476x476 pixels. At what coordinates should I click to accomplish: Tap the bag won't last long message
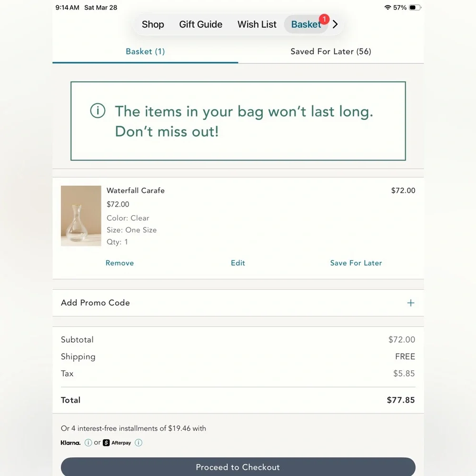coord(244,121)
